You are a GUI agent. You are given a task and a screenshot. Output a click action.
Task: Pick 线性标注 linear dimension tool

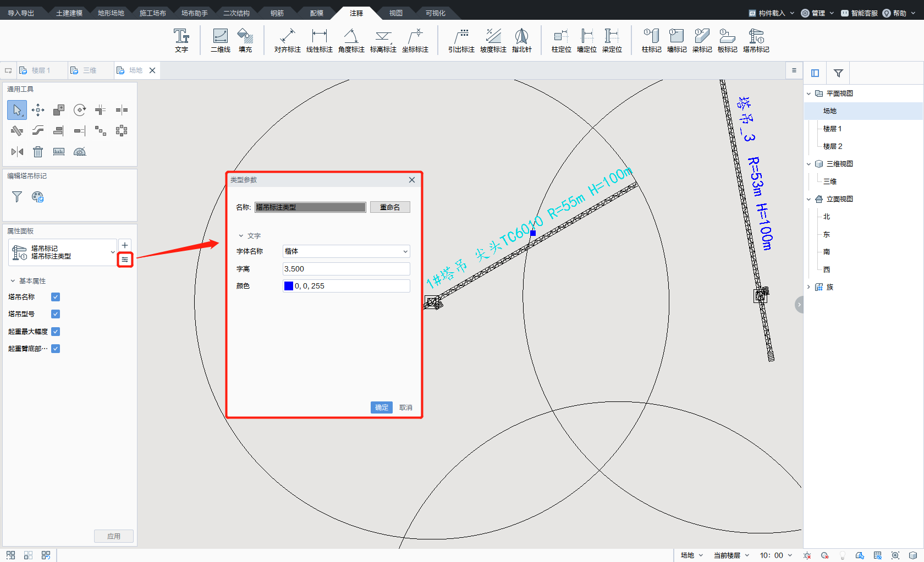(320, 41)
